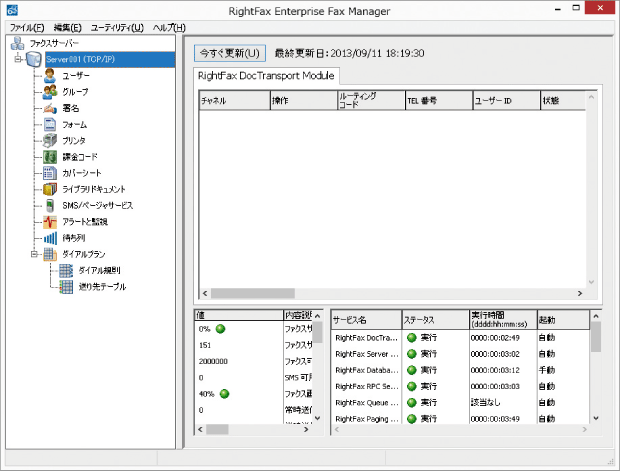Click the 最終更新日 timestamp text
The height and width of the screenshot is (471, 620).
(349, 53)
